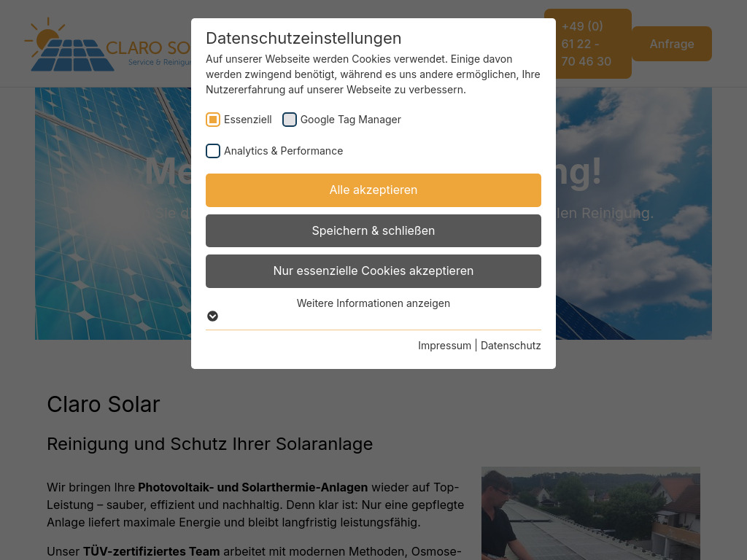
Task: Click the bold Photovoltaik- und Solarthermie-Anlagen text
Action: (252, 487)
